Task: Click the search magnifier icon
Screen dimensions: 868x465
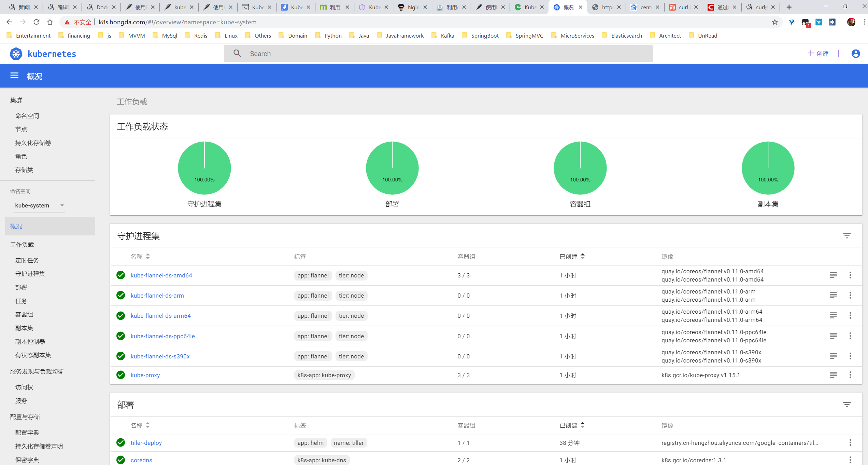Action: (x=237, y=53)
